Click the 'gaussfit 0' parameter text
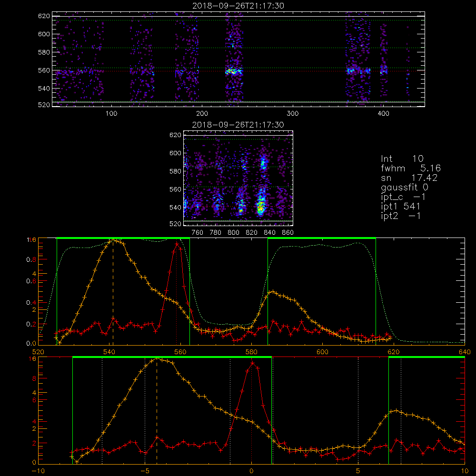 point(405,187)
